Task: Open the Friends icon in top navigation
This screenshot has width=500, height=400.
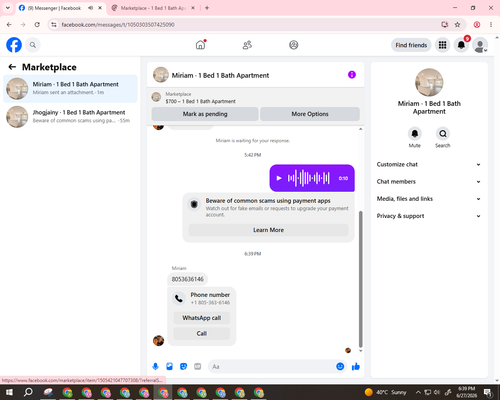Action: (247, 45)
